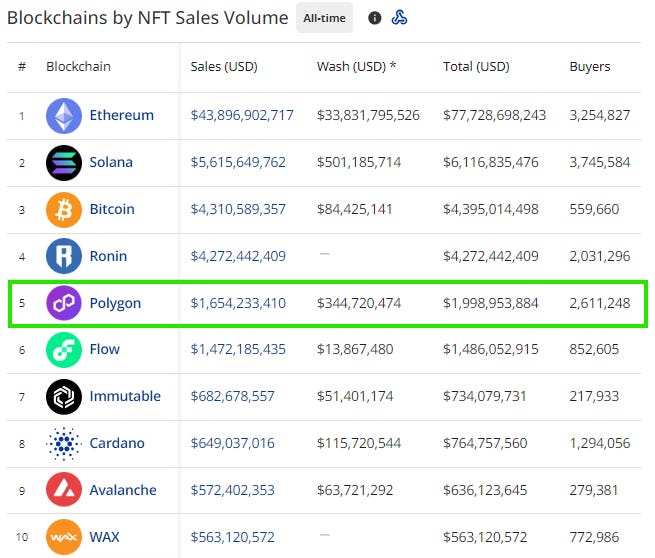
Task: Click Polygon wash value $344,720,474
Action: [359, 303]
